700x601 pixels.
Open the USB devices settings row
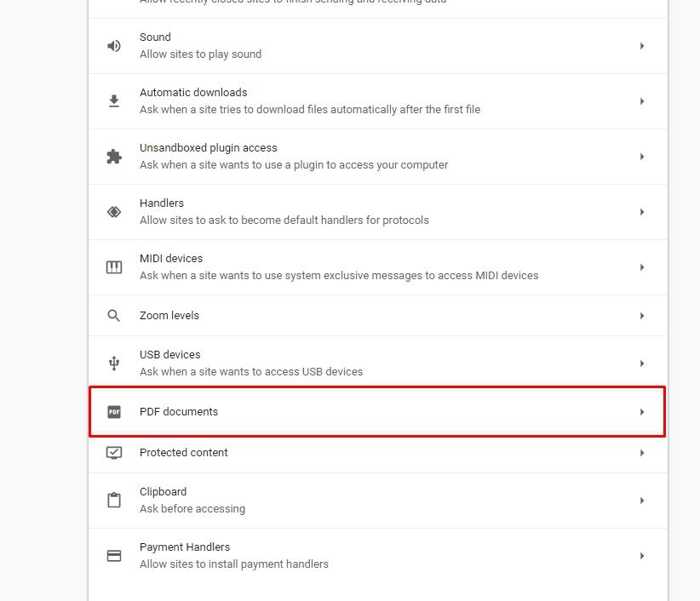378,363
